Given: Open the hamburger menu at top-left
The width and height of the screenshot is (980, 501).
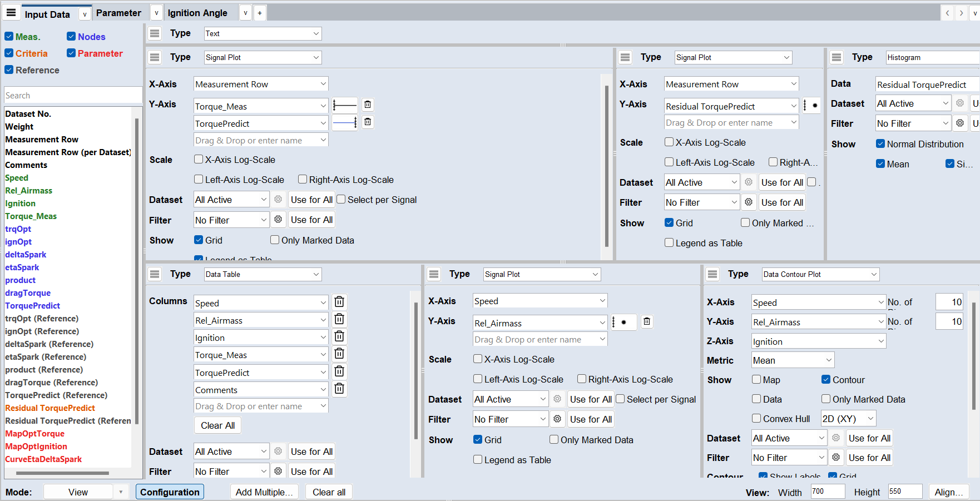Looking at the screenshot, I should (x=11, y=13).
